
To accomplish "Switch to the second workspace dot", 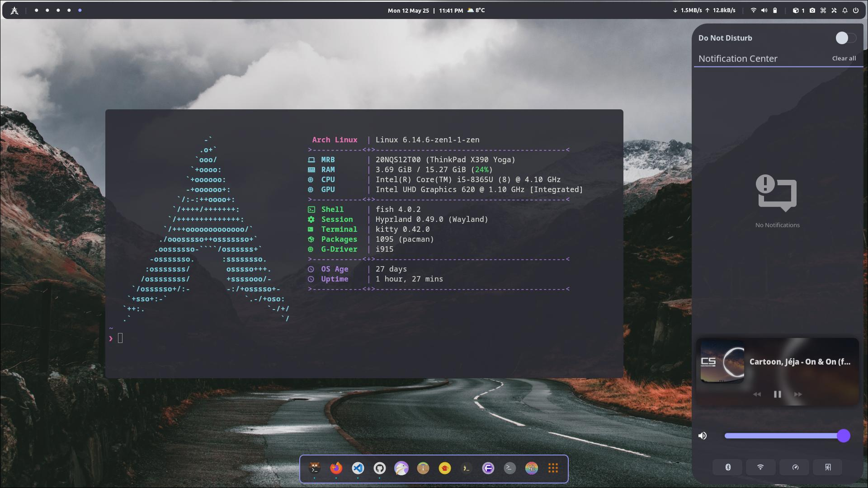I will tap(47, 10).
